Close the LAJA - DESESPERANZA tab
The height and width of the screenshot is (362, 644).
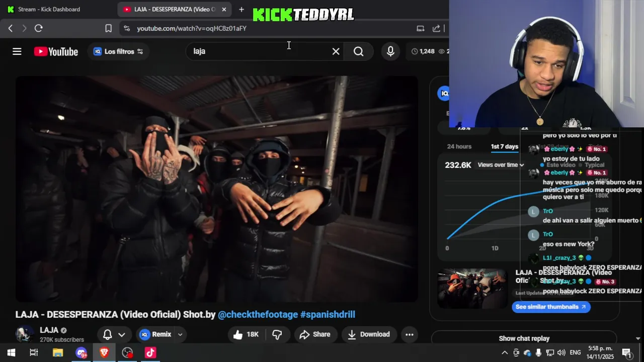point(224,9)
